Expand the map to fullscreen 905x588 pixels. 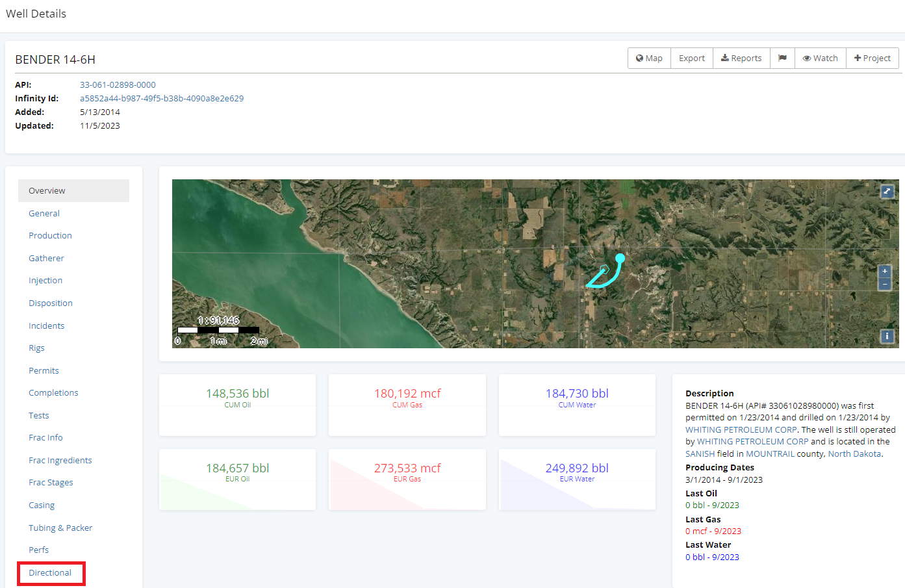[x=887, y=191]
